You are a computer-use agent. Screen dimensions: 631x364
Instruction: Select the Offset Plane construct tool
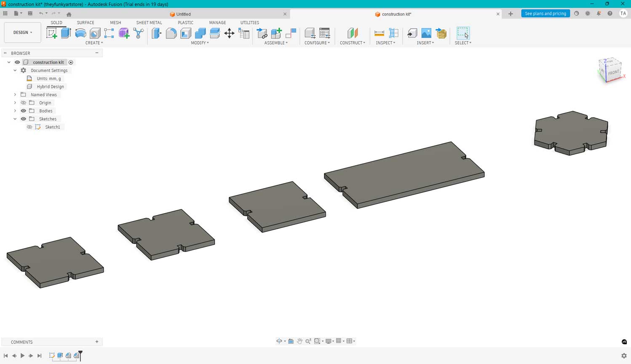pos(353,33)
